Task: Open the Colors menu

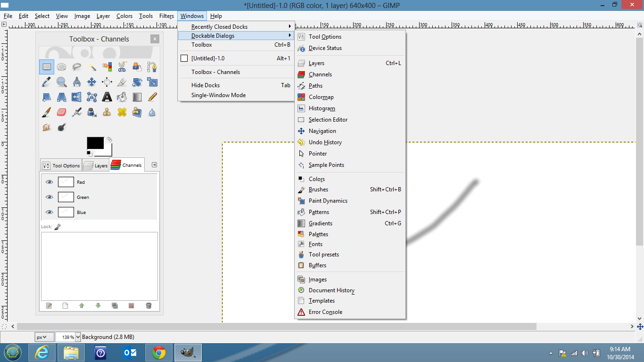Action: pos(124,16)
